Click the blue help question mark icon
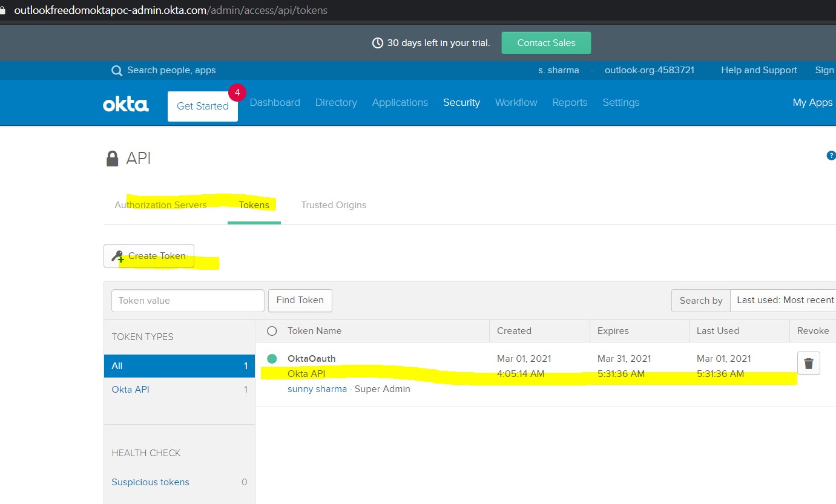836x504 pixels. click(x=831, y=156)
